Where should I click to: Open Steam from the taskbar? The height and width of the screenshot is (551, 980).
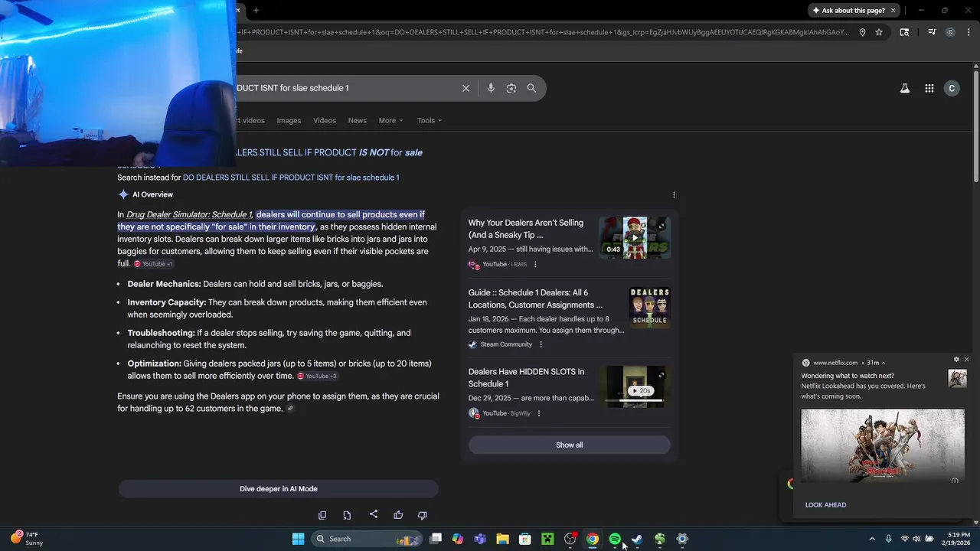637,539
